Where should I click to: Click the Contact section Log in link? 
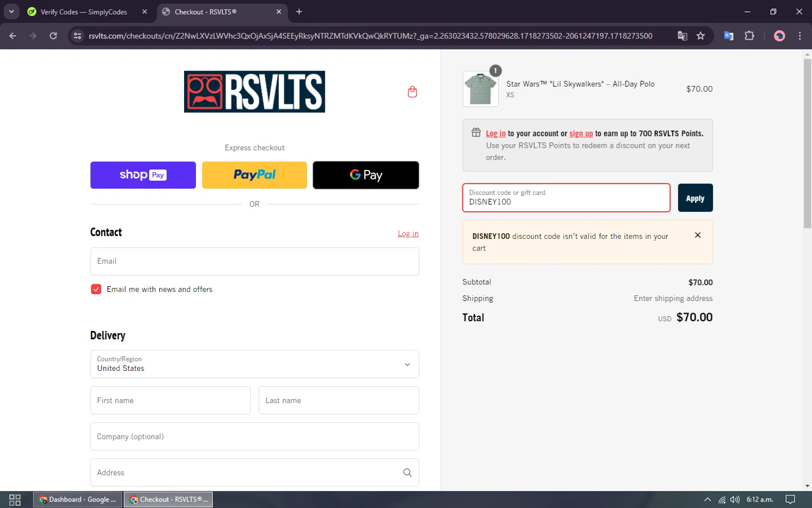coord(408,233)
